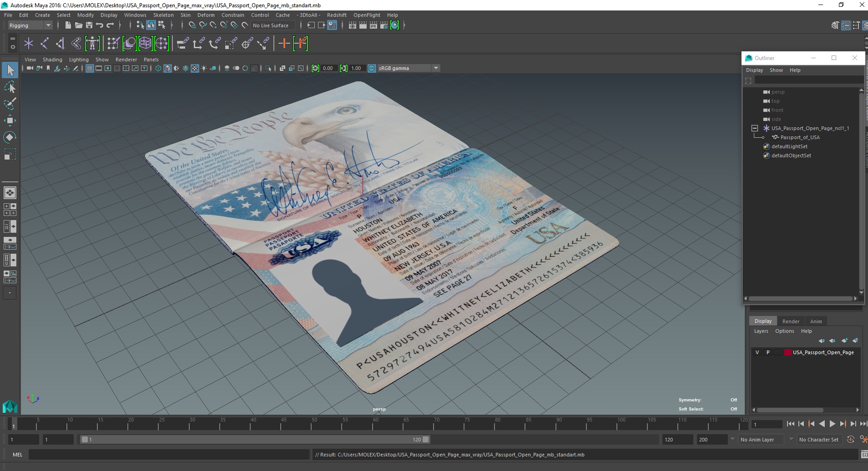Open the sRGB gamma dropdown

point(409,68)
